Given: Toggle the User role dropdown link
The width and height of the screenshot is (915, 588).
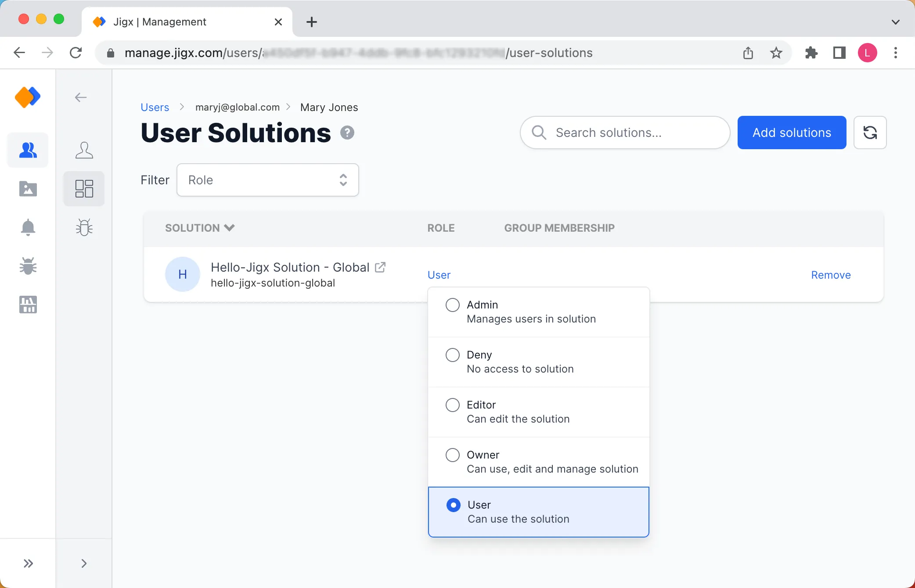Looking at the screenshot, I should (x=439, y=275).
